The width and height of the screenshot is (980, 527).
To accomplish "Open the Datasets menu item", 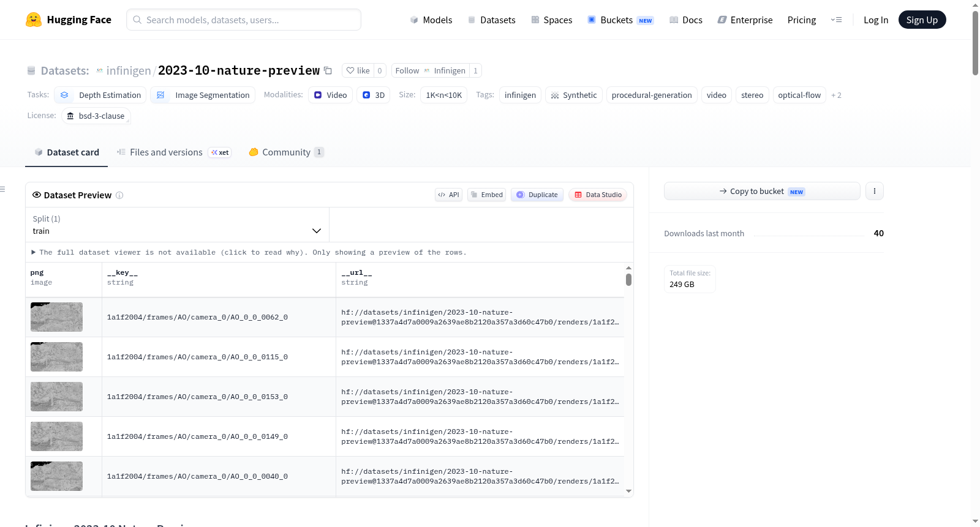I will pos(491,20).
